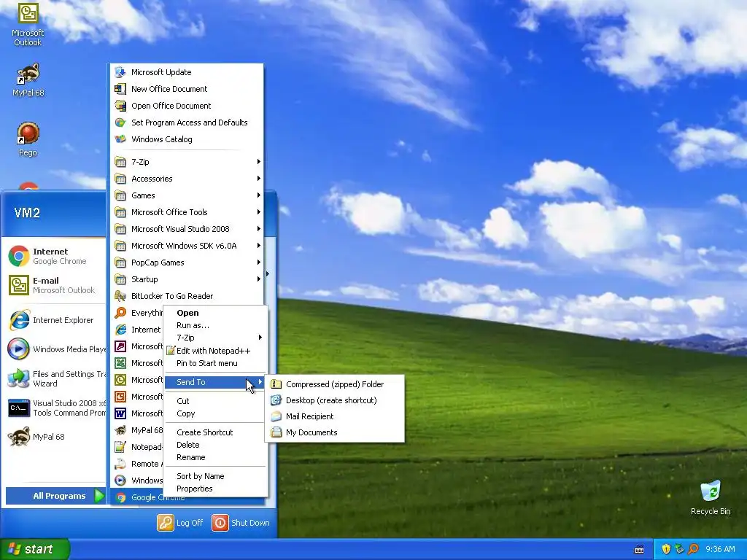Click the on-screen keyboard taskbar icon

639,550
